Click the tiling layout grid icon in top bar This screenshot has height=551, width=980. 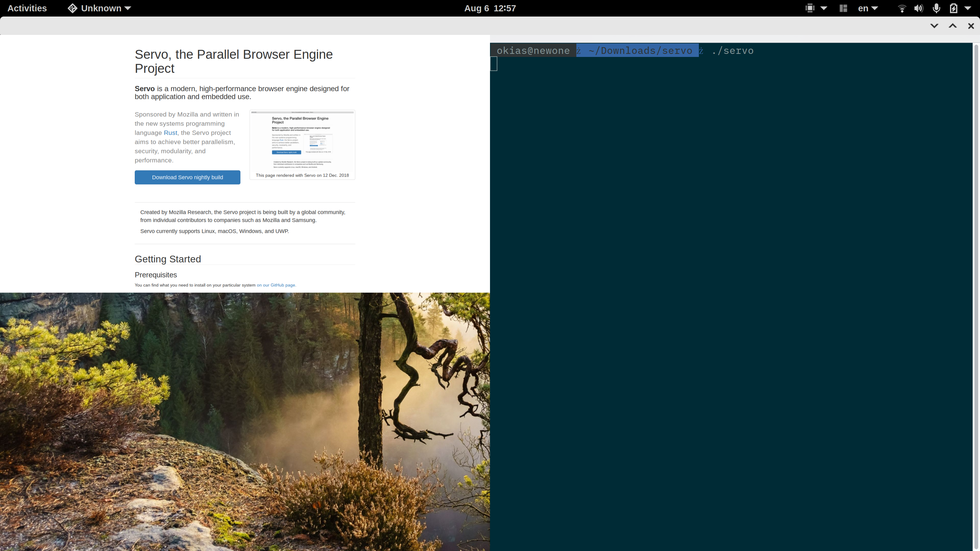tap(843, 8)
